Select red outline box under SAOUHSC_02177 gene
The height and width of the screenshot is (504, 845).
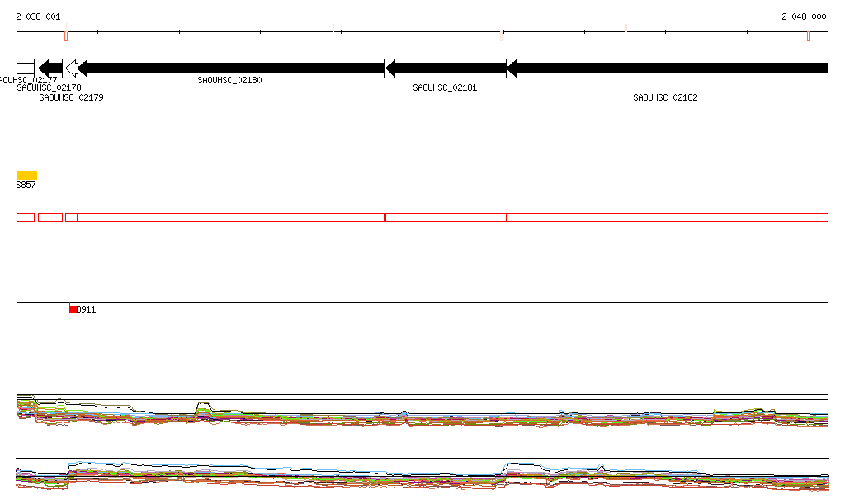pos(26,218)
